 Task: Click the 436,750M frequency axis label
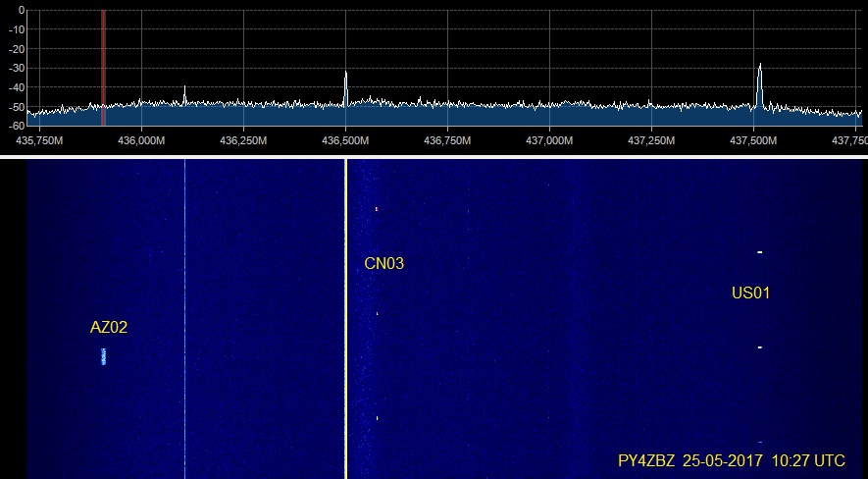(447, 140)
